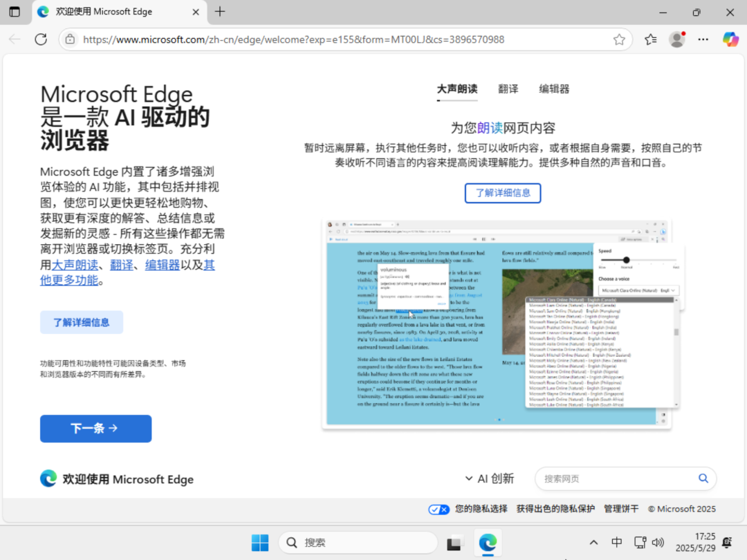Screen dimensions: 747x560
Task: Open the Windows Start menu
Action: click(260, 543)
